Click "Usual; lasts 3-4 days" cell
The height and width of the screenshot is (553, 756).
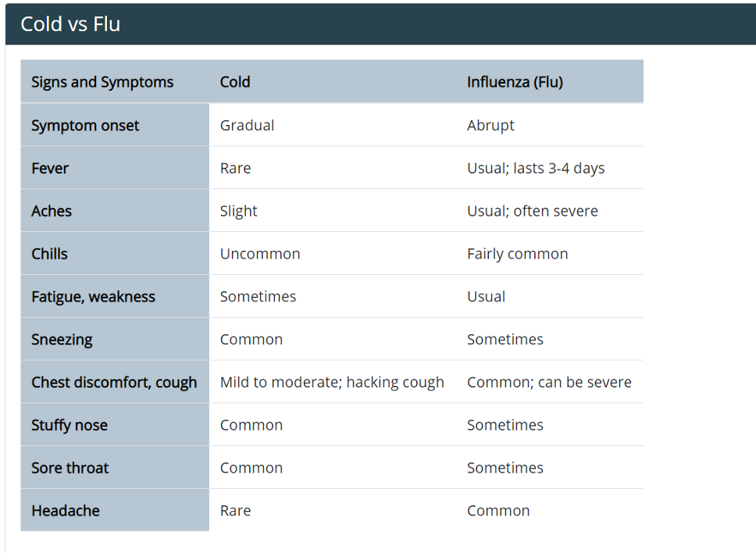click(x=536, y=169)
